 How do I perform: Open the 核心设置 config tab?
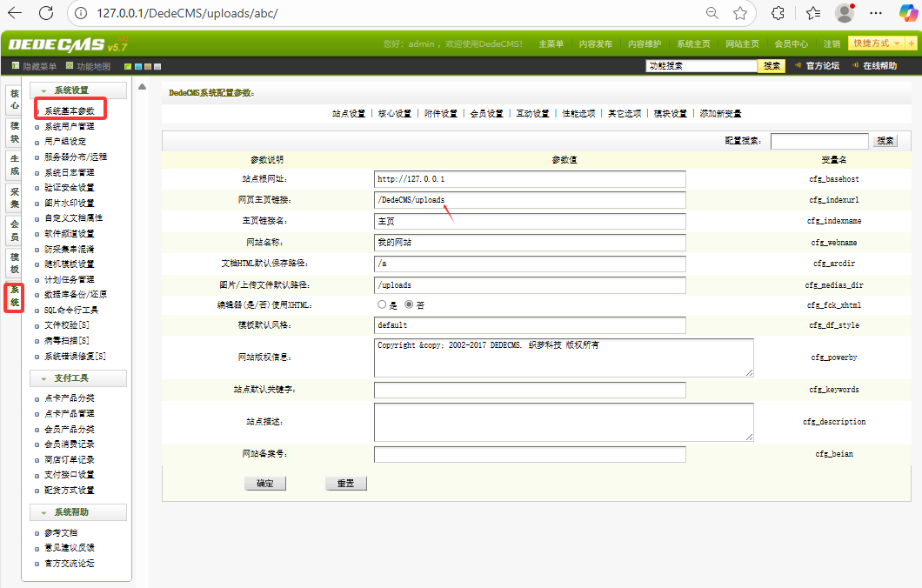(395, 113)
